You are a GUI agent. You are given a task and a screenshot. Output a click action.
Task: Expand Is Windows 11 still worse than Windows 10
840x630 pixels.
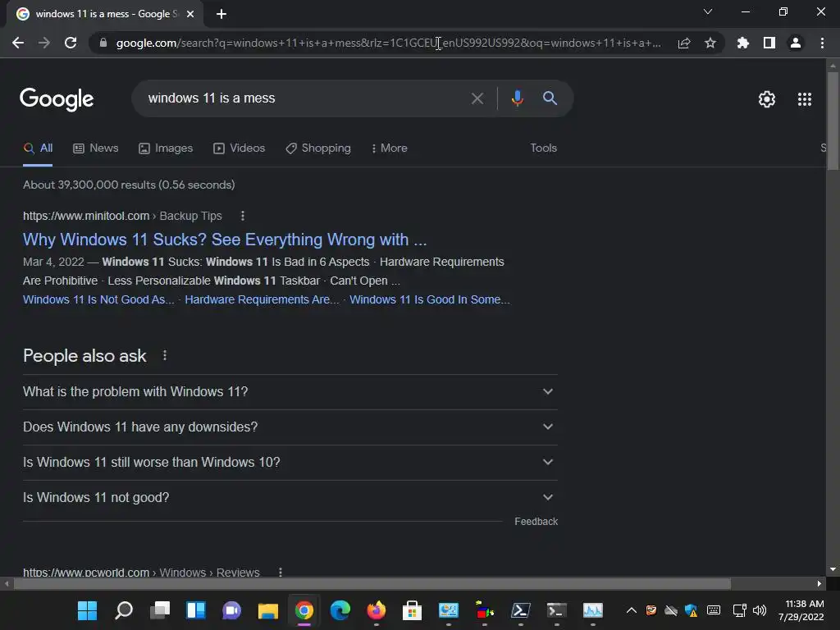(290, 463)
